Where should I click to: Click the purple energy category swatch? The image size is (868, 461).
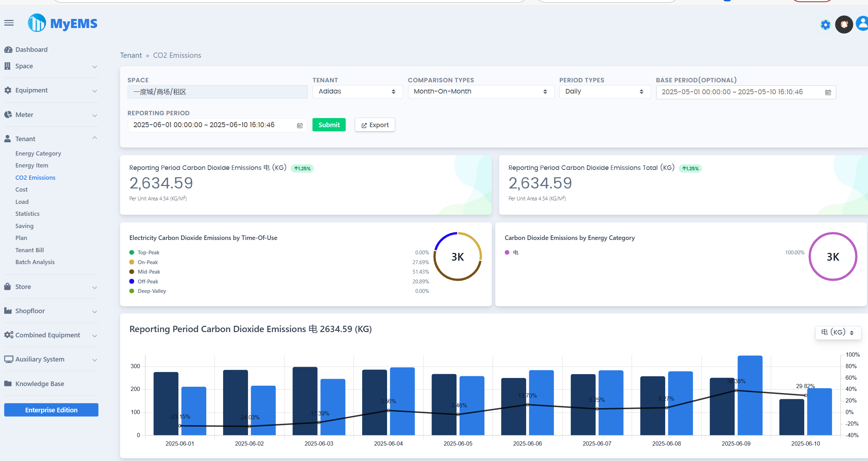point(507,253)
